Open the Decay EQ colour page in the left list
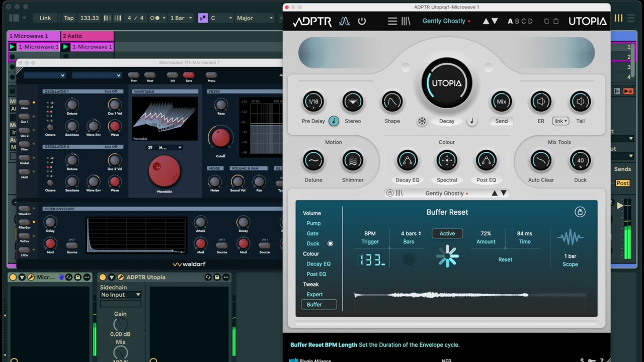 [x=318, y=264]
